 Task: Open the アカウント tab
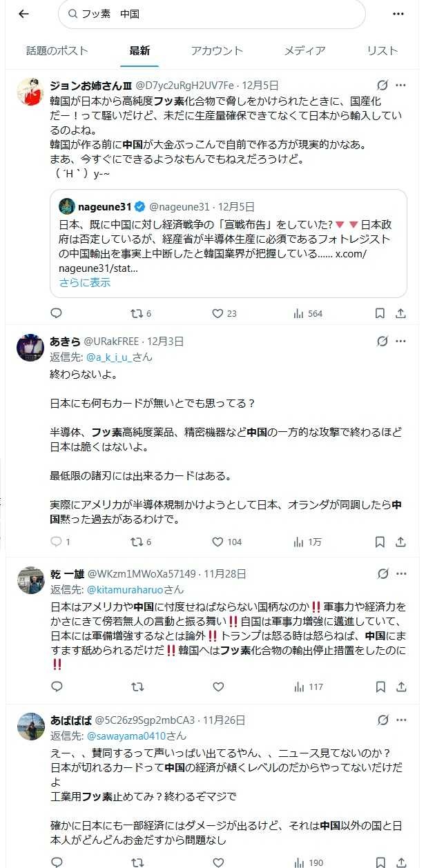pos(217,50)
